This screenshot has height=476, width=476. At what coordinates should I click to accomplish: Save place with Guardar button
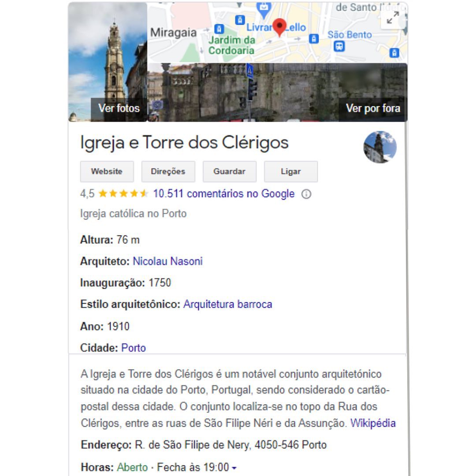(x=230, y=171)
